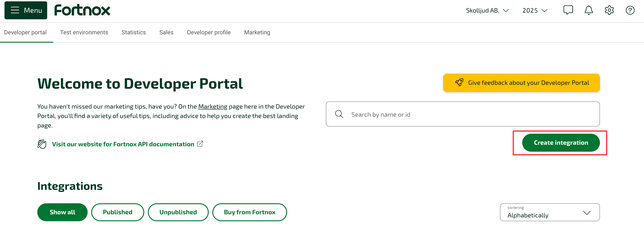Open the notifications bell icon

(x=588, y=10)
